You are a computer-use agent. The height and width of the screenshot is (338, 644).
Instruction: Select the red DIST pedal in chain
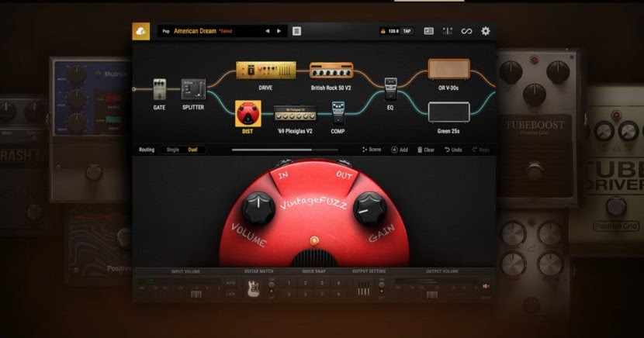click(x=248, y=113)
